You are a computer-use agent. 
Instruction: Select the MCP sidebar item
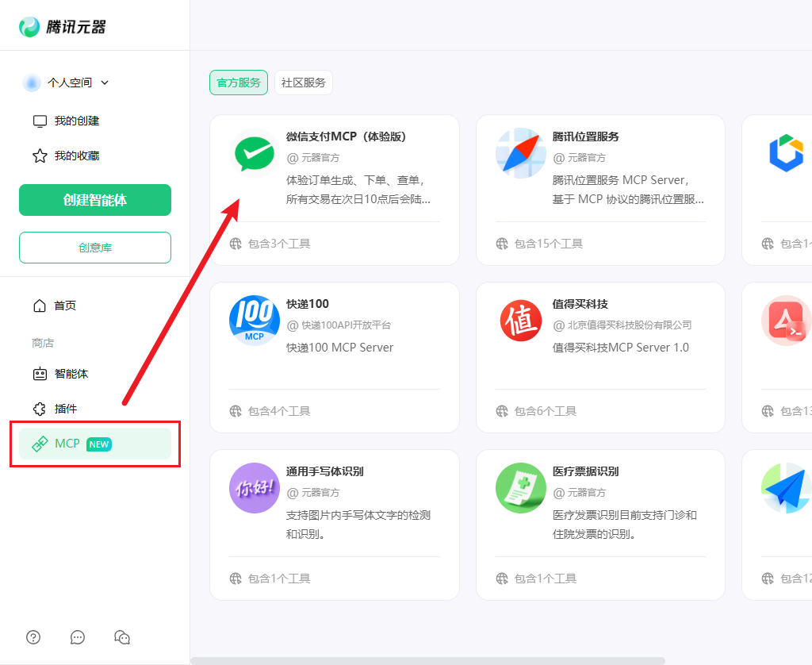[95, 444]
